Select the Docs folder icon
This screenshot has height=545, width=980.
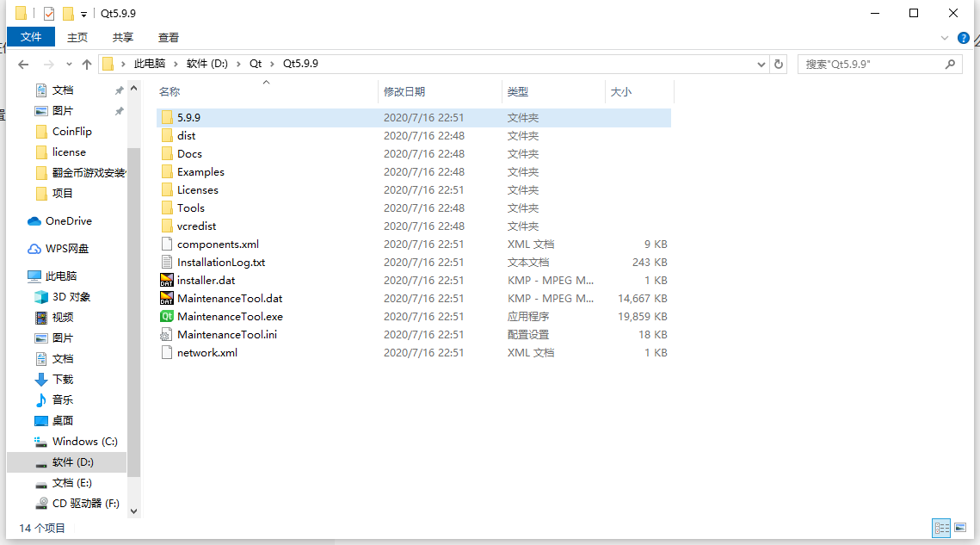click(167, 153)
